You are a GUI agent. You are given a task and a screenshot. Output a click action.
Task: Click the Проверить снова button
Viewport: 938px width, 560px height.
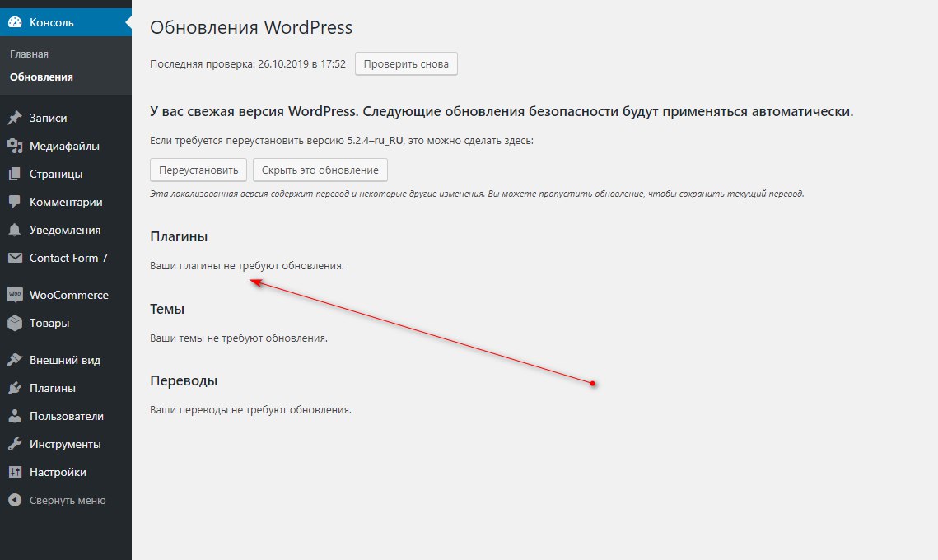pyautogui.click(x=406, y=64)
